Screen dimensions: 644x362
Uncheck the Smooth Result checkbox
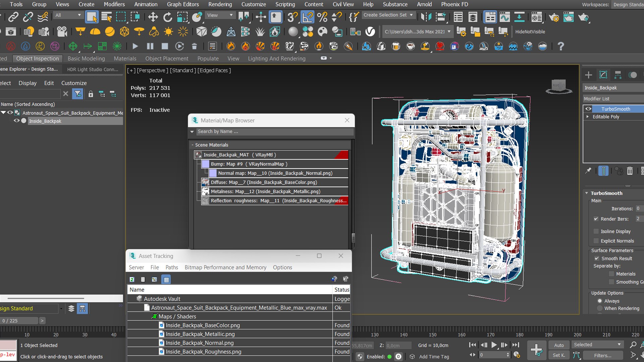[597, 258]
